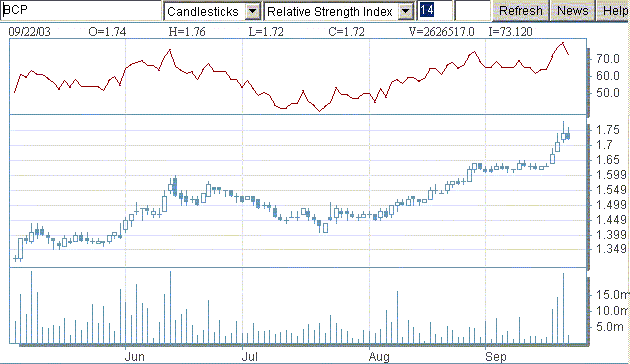The height and width of the screenshot is (364, 630).
Task: Click the date 09/22/03 readout
Action: (x=30, y=31)
